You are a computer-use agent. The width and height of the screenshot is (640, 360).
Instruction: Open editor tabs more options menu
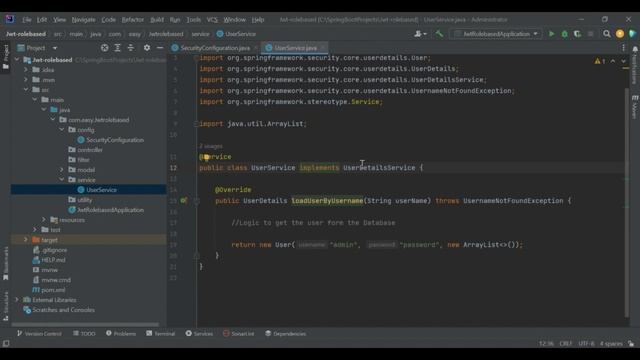click(623, 48)
